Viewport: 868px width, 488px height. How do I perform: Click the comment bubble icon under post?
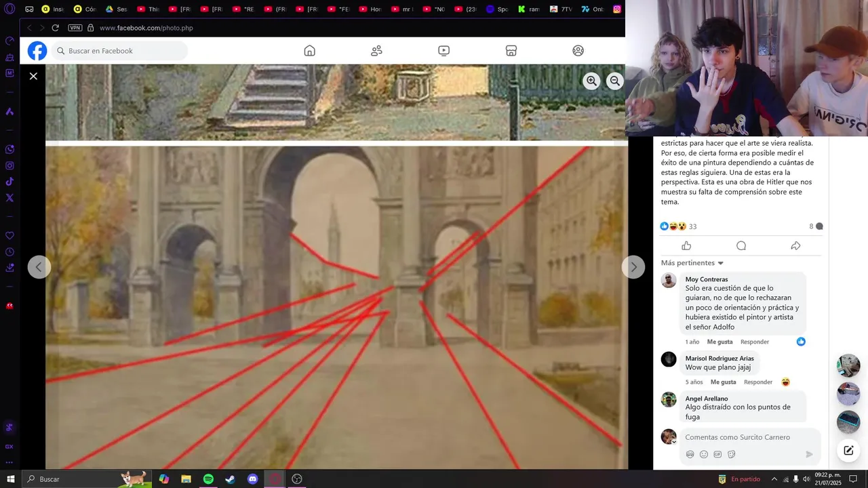tap(741, 245)
